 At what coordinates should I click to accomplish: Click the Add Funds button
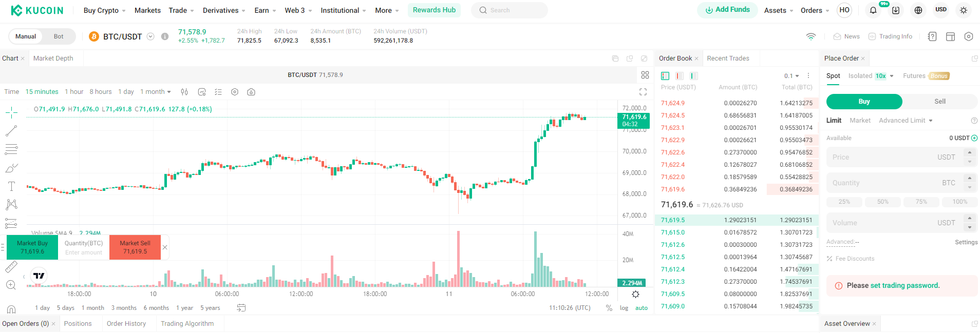point(727,10)
